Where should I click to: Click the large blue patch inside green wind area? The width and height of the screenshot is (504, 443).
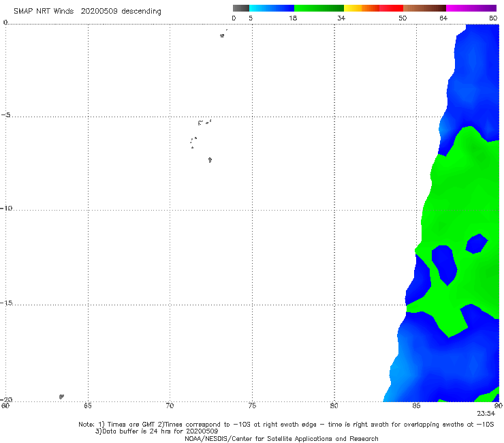[x=444, y=265]
